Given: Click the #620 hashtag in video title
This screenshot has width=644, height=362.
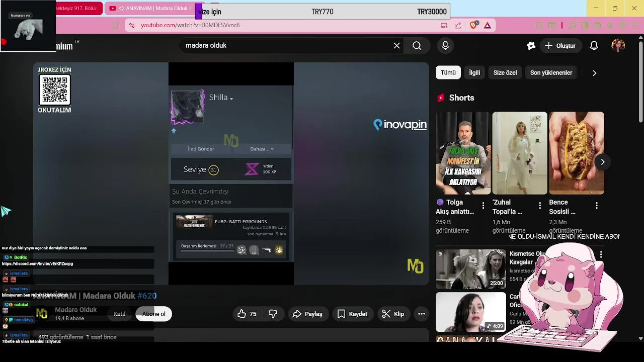Looking at the screenshot, I should pos(147,296).
